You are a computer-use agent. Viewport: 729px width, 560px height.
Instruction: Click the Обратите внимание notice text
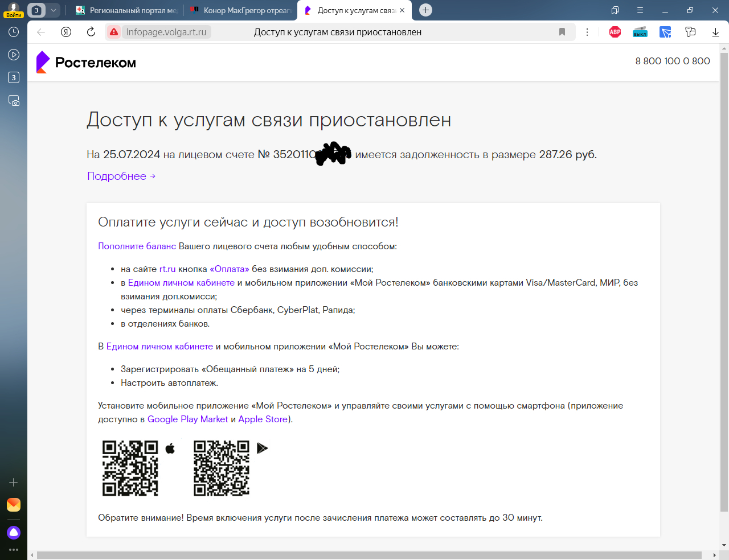320,518
